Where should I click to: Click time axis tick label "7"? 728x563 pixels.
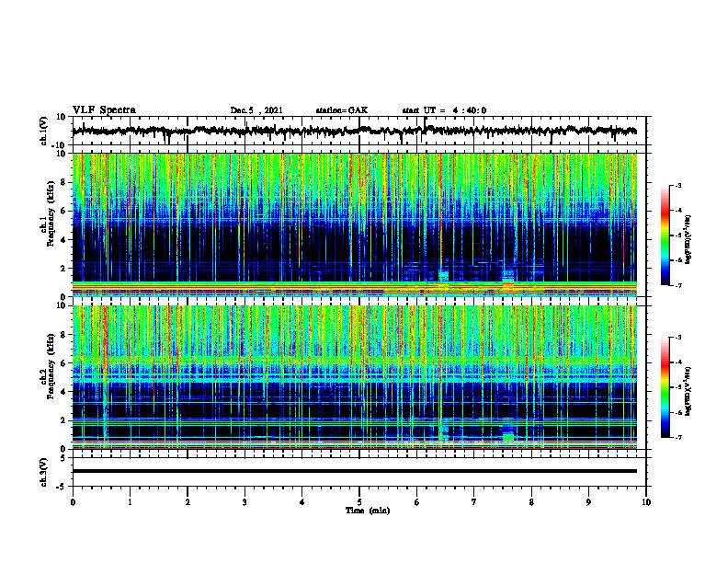[474, 502]
